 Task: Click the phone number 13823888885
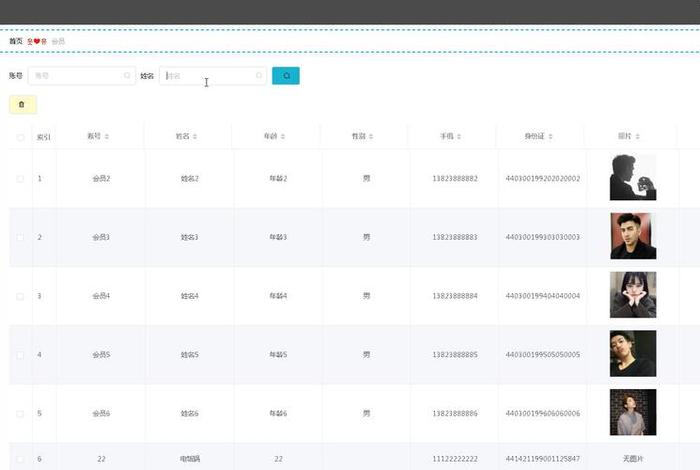coord(455,355)
